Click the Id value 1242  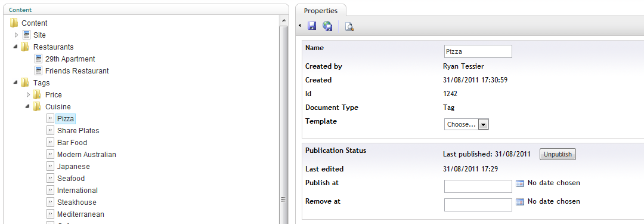tap(451, 93)
